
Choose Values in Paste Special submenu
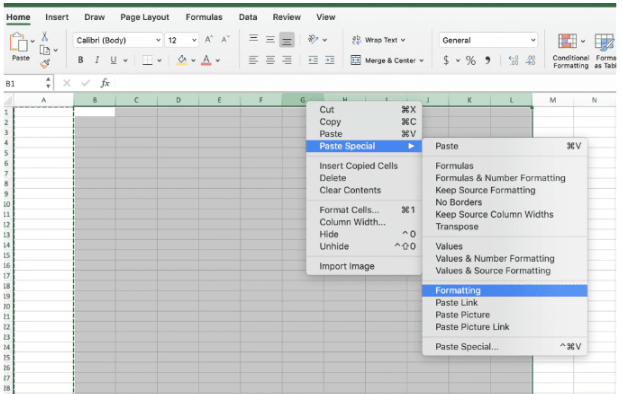505,246
